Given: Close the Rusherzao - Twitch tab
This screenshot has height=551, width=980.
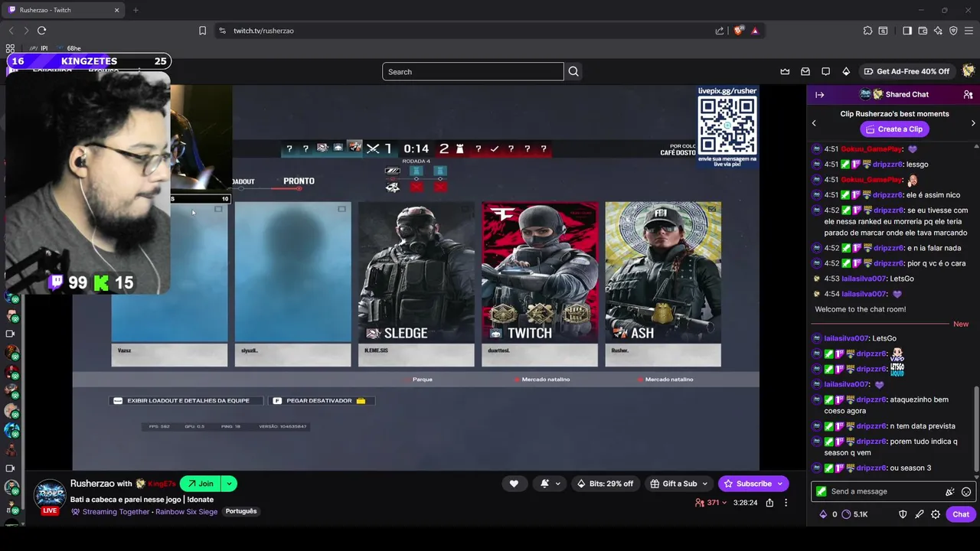Looking at the screenshot, I should (117, 10).
